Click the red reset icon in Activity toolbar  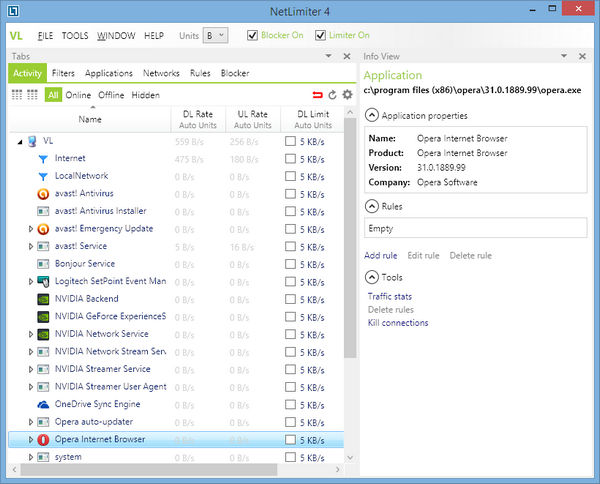pos(318,95)
